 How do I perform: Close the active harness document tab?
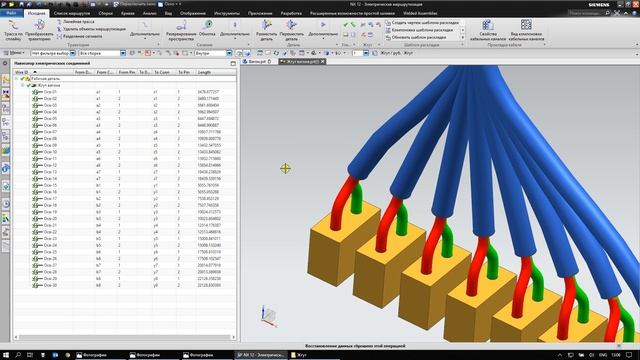pos(322,62)
